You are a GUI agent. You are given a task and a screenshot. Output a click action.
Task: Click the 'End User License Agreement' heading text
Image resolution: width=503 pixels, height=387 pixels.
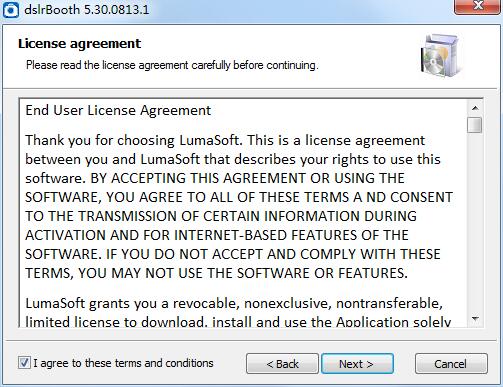tap(118, 110)
